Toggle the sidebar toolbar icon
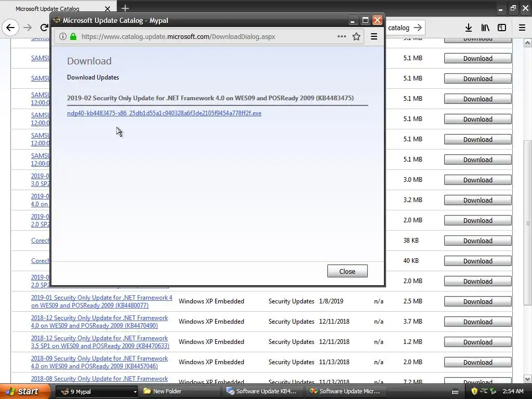The image size is (532, 399). point(502,28)
